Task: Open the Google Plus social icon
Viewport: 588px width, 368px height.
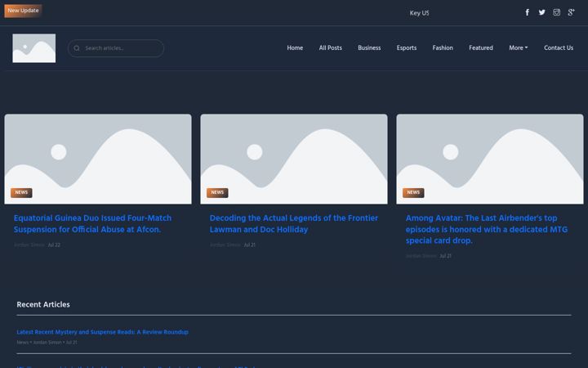Action: click(571, 12)
